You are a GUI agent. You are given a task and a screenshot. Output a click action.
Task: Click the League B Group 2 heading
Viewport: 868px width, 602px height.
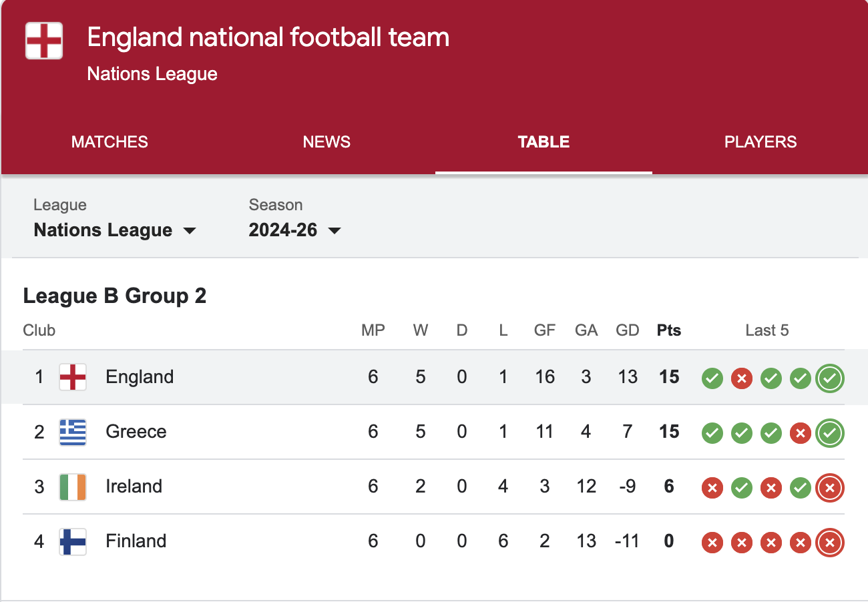[x=115, y=296]
